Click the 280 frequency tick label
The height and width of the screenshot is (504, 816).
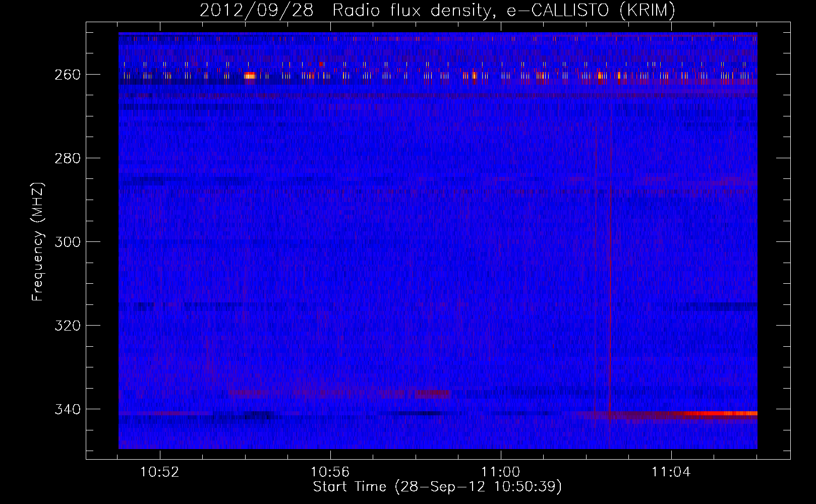(x=67, y=158)
